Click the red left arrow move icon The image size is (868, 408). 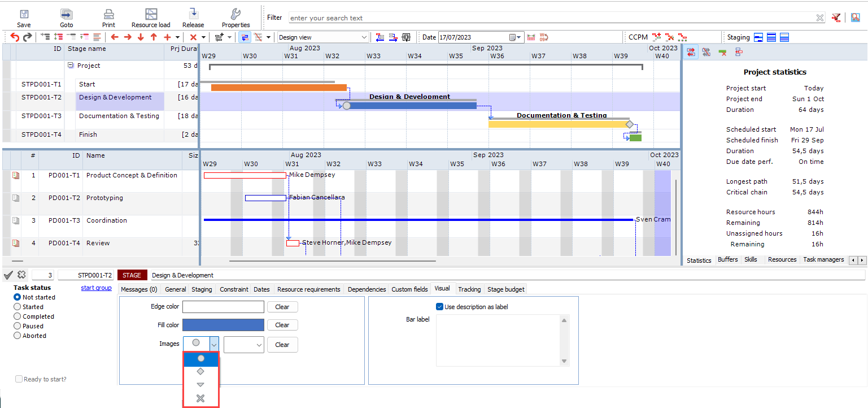(115, 37)
